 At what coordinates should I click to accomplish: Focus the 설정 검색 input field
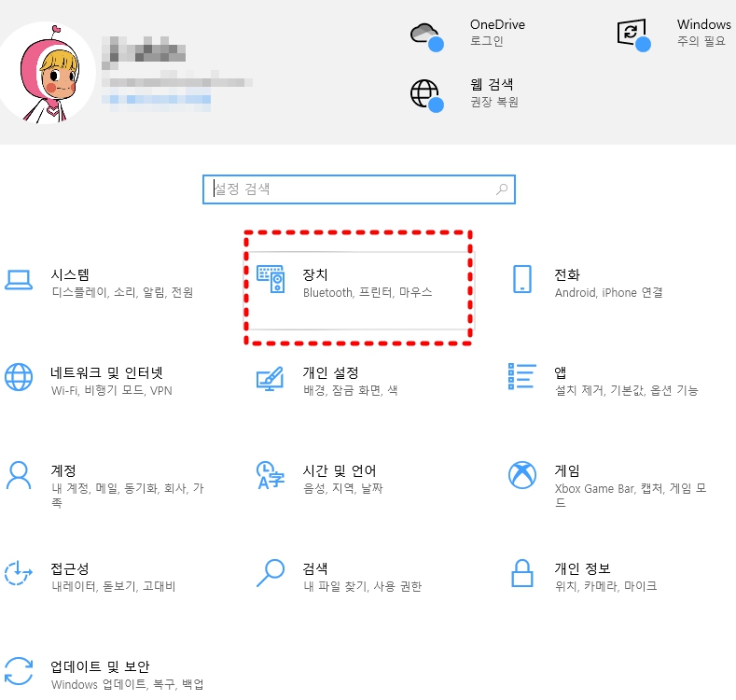coord(359,189)
